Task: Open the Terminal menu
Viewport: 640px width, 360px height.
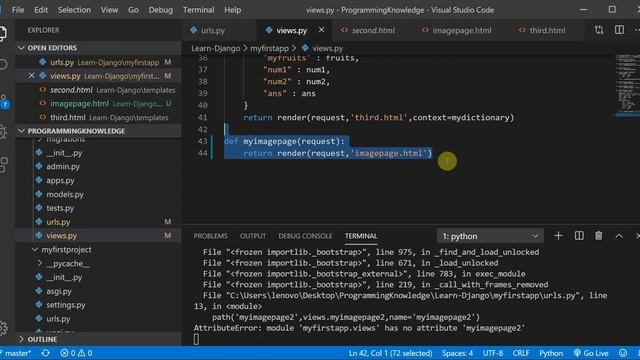Action: pos(198,10)
